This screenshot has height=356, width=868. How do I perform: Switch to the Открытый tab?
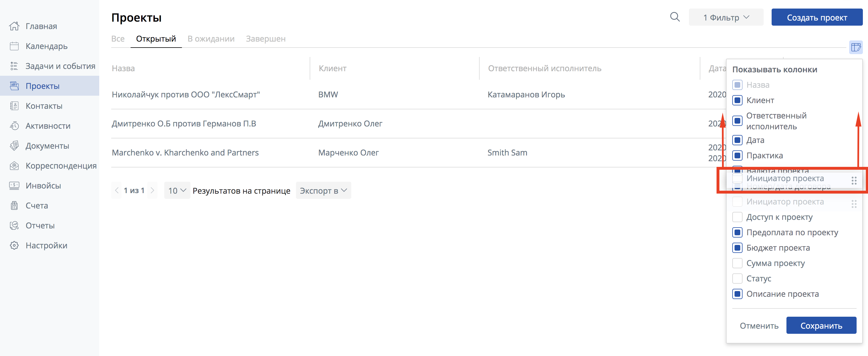tap(156, 39)
